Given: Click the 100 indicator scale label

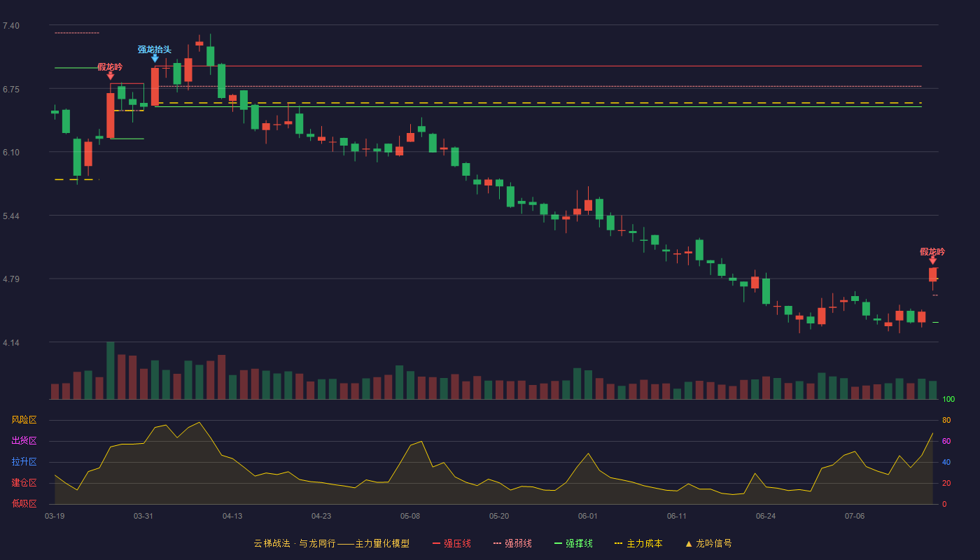Looking at the screenshot, I should pyautogui.click(x=948, y=400).
